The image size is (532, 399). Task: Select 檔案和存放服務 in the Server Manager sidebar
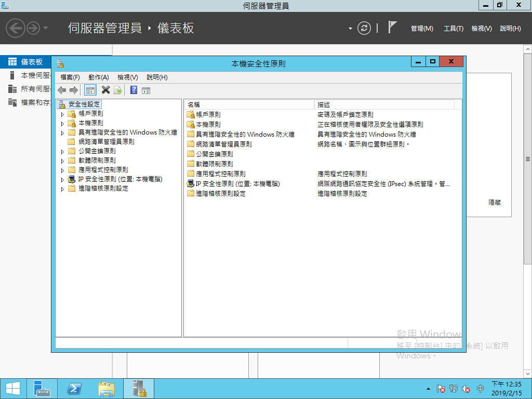[x=25, y=102]
